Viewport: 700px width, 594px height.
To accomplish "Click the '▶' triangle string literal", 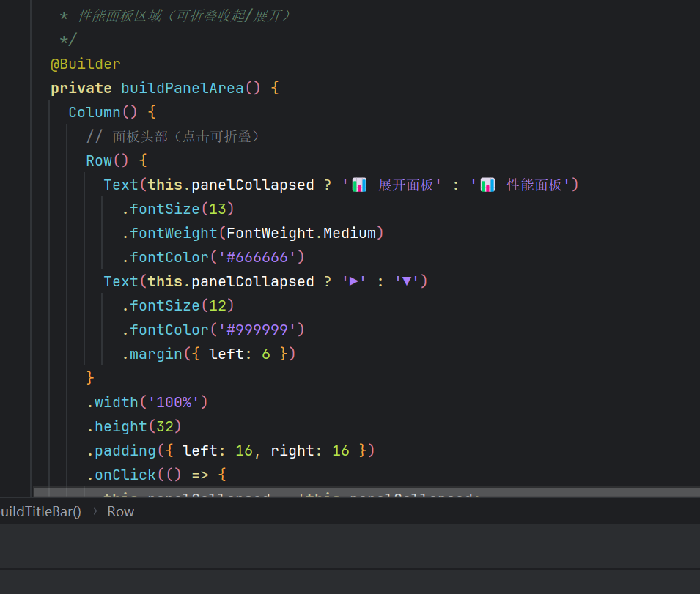I will coord(354,281).
